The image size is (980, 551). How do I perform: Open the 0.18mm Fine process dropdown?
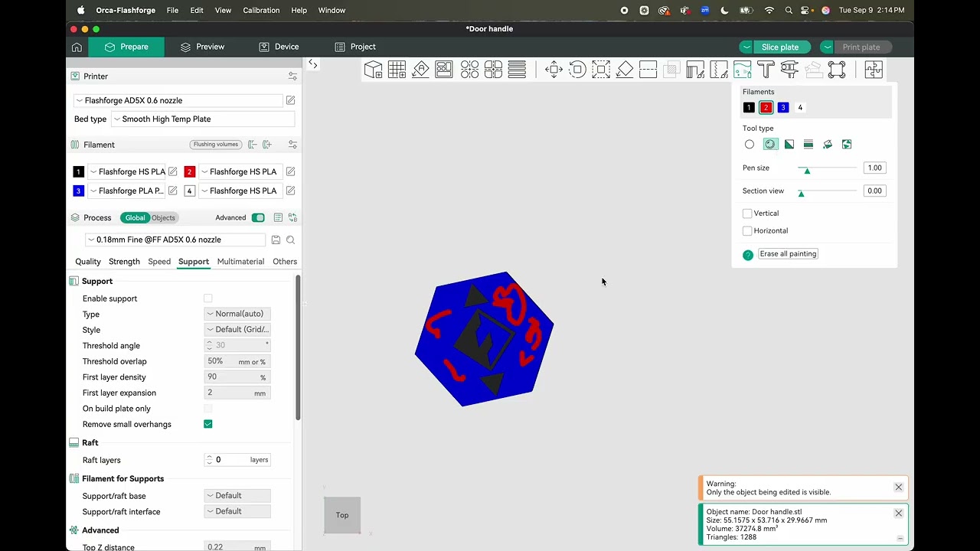[175, 240]
